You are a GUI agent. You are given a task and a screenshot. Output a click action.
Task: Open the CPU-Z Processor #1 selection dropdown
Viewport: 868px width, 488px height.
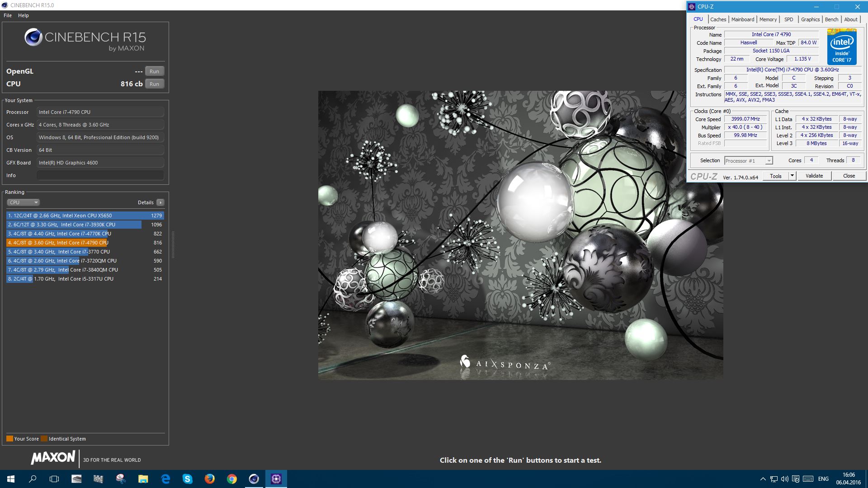749,161
